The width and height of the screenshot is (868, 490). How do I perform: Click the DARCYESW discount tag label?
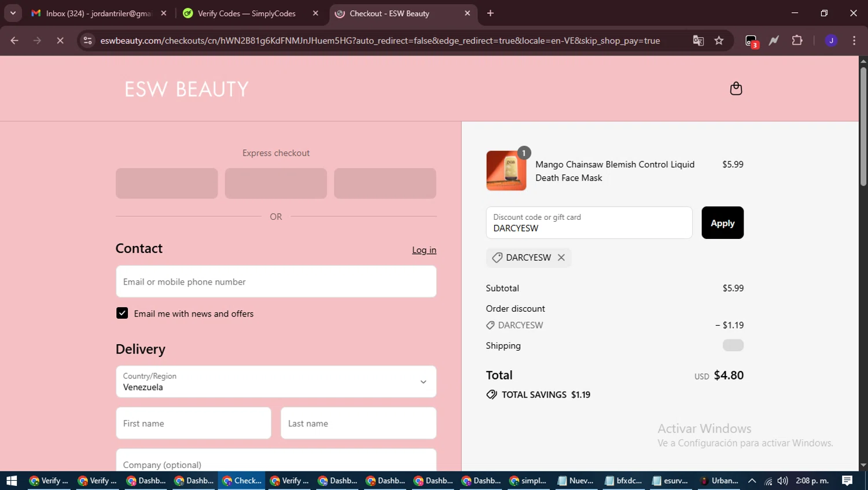[x=528, y=257]
